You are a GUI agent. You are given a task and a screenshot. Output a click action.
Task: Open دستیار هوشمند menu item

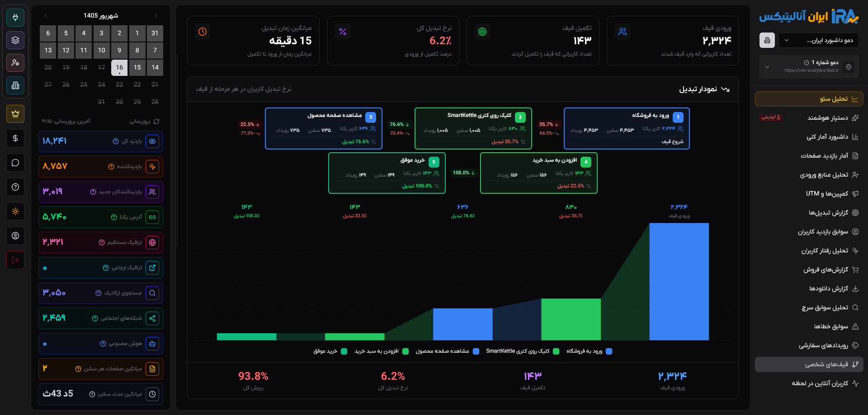tap(809, 118)
